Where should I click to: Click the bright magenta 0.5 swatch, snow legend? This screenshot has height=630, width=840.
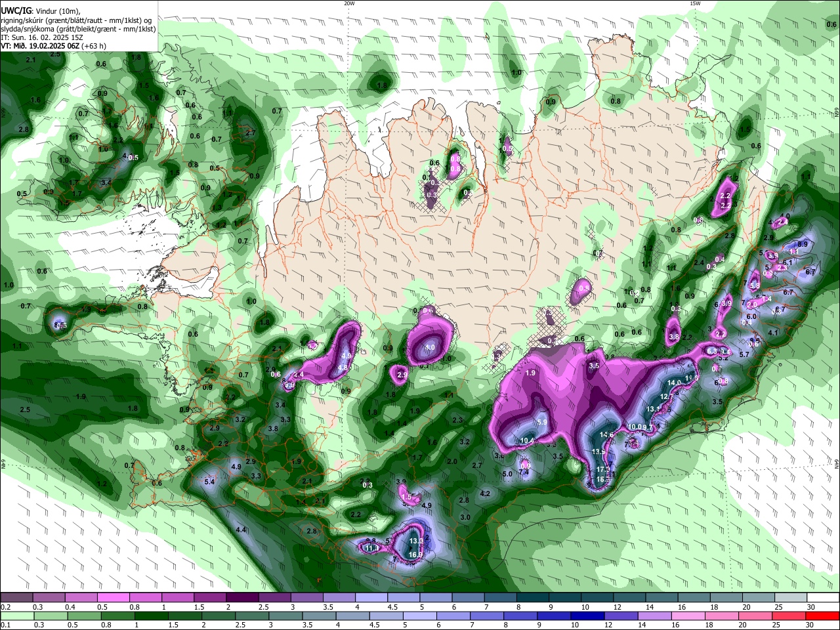tap(114, 598)
